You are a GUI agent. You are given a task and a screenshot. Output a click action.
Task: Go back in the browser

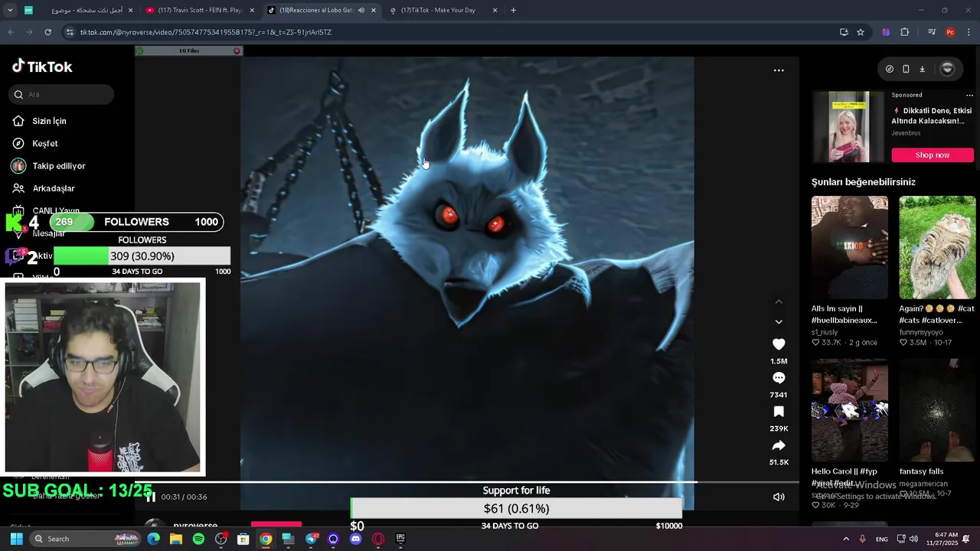11,32
